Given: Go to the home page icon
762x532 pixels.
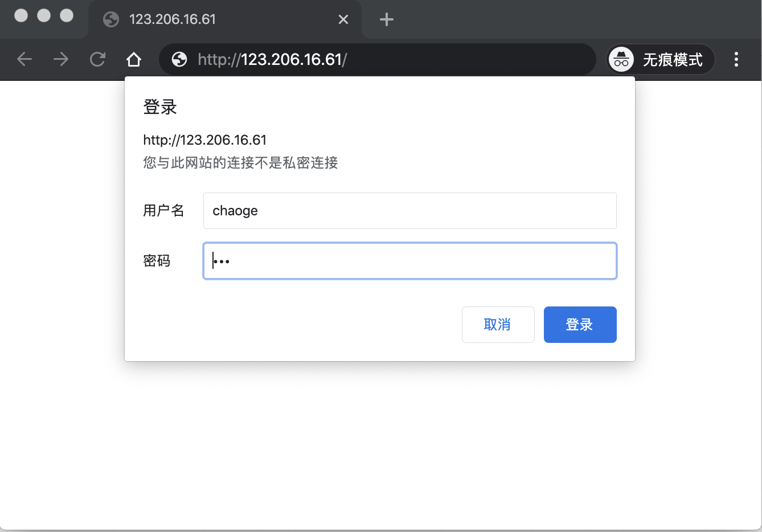Looking at the screenshot, I should point(134,59).
